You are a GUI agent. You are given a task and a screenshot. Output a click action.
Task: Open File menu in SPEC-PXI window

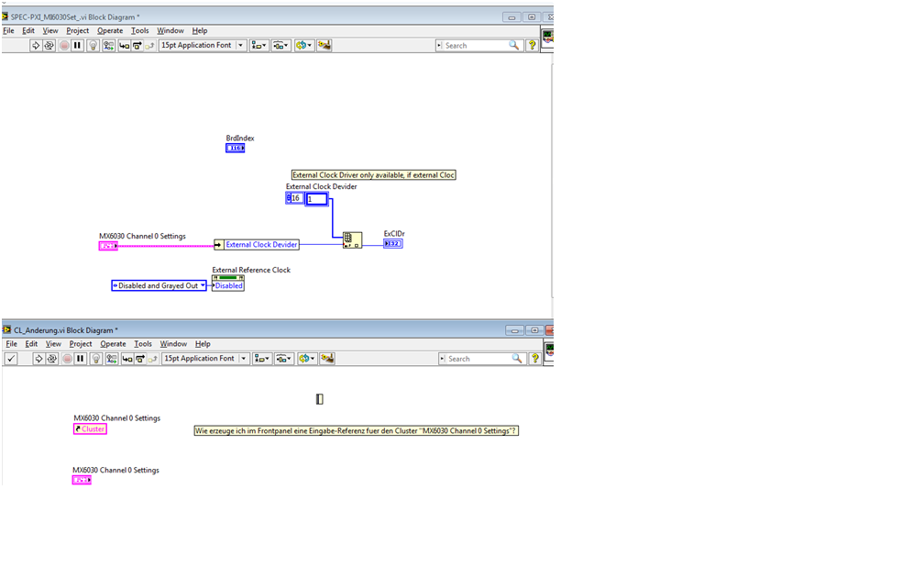click(9, 30)
